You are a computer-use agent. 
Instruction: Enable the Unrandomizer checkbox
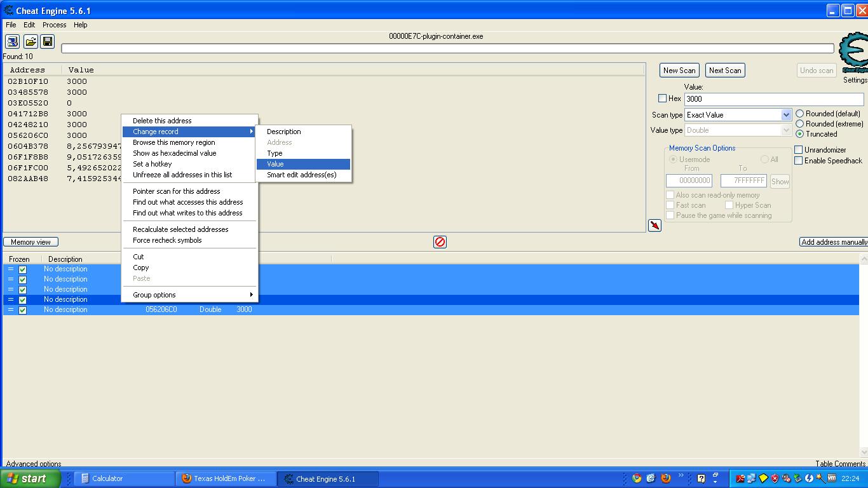798,150
